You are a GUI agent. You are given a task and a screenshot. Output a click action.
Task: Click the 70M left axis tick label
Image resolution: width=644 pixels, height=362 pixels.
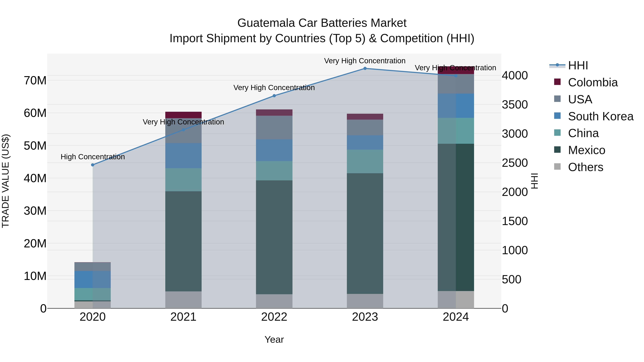(35, 80)
